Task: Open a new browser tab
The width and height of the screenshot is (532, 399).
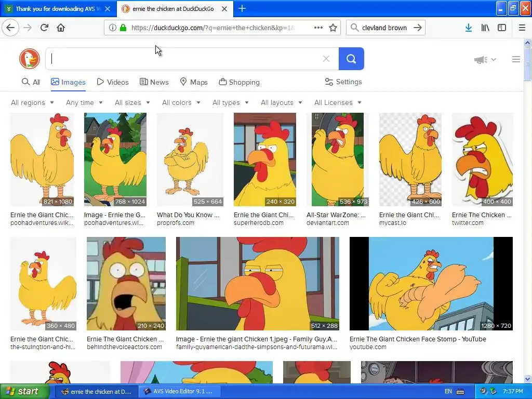Action: point(242,8)
